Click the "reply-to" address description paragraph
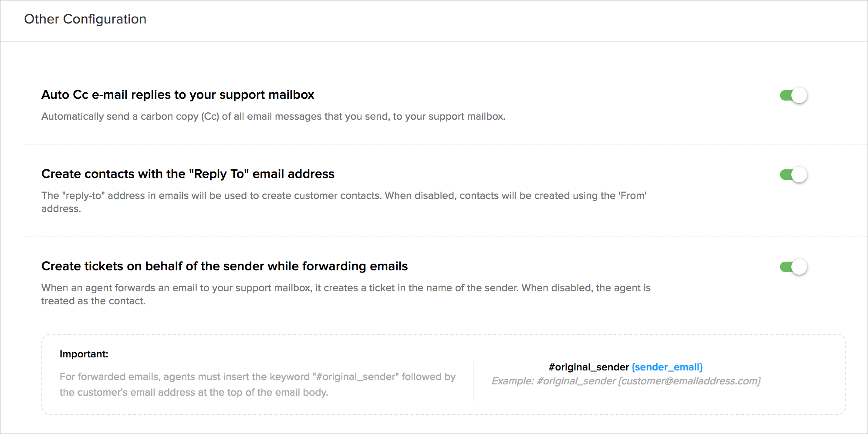The image size is (868, 434). pyautogui.click(x=344, y=196)
